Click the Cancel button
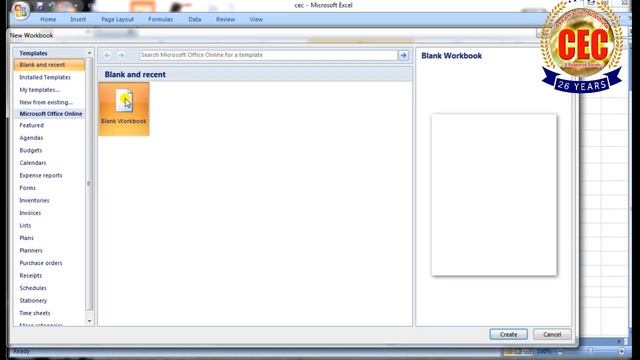The width and height of the screenshot is (640, 360). (x=552, y=334)
